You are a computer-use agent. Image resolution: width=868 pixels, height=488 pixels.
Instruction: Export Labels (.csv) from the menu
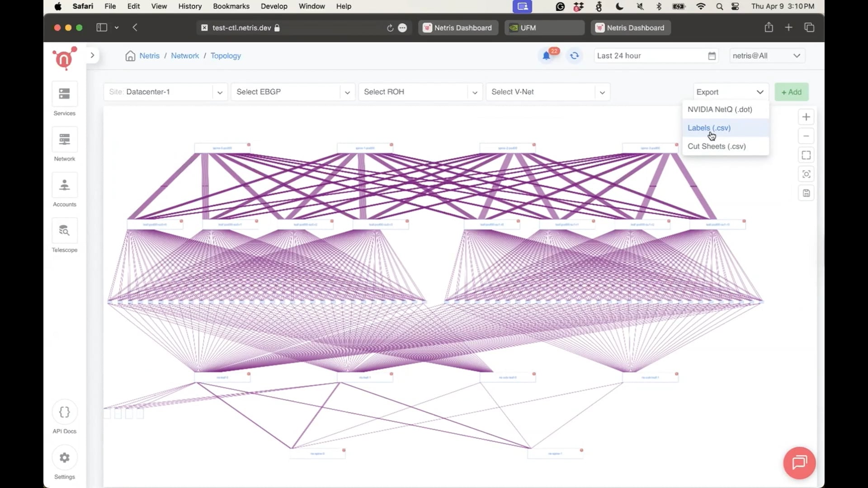pyautogui.click(x=709, y=128)
